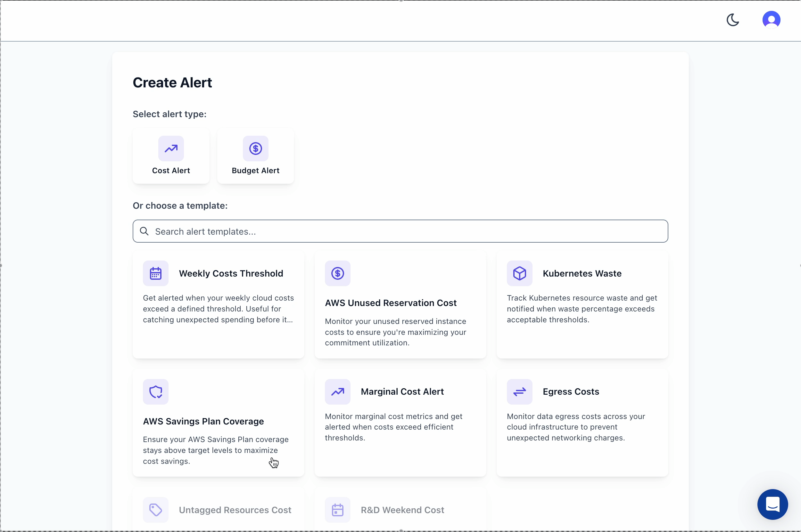This screenshot has width=801, height=532.
Task: Select the Egress Costs template card
Action: tap(582, 423)
